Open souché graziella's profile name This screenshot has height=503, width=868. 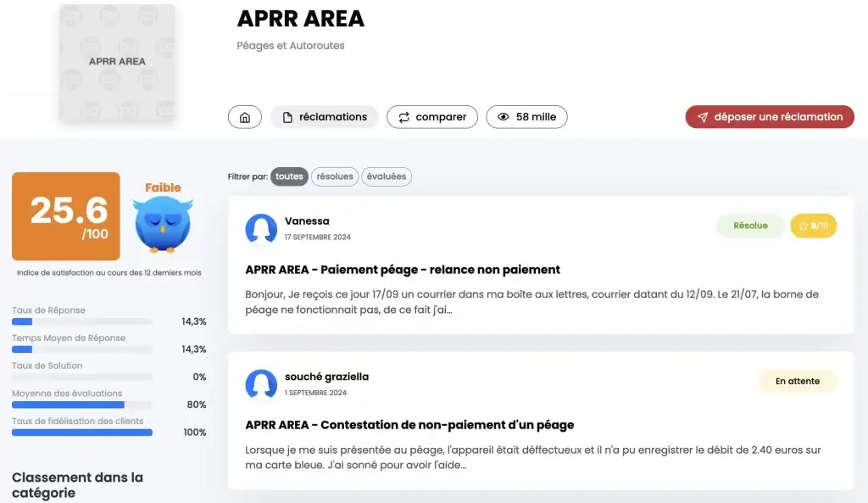[x=326, y=377]
